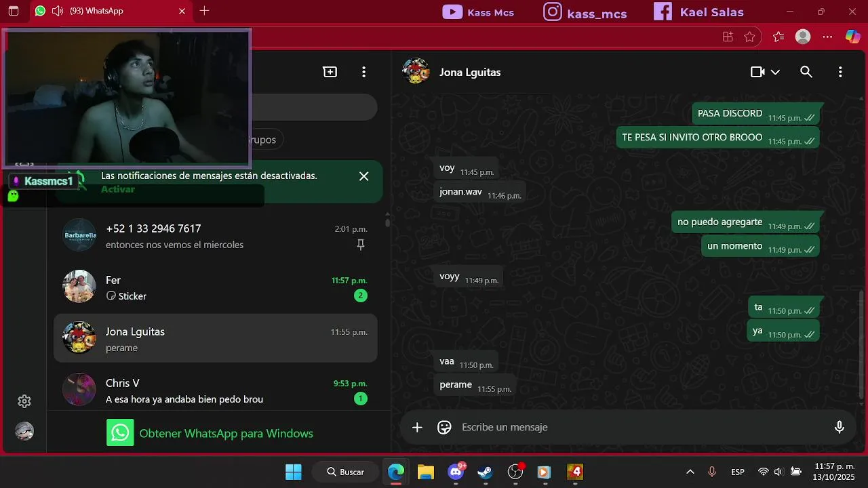This screenshot has width=868, height=488.
Task: Open a new browser tab
Action: pos(204,11)
